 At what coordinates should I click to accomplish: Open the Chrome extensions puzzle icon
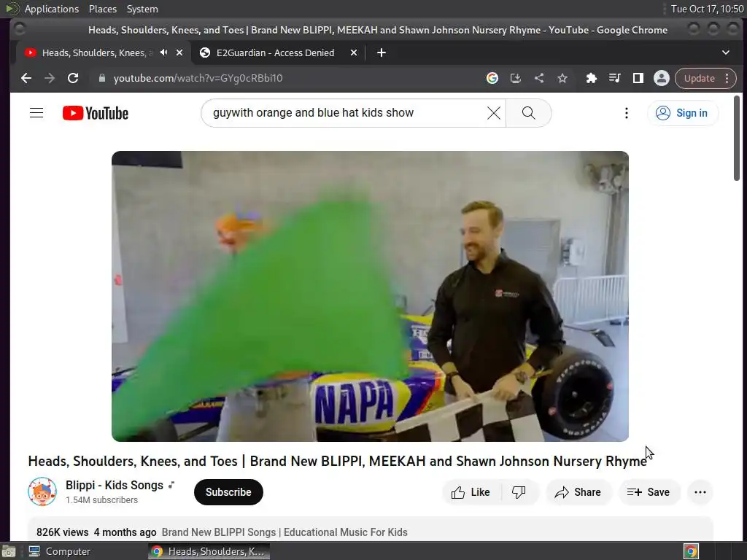pyautogui.click(x=591, y=78)
